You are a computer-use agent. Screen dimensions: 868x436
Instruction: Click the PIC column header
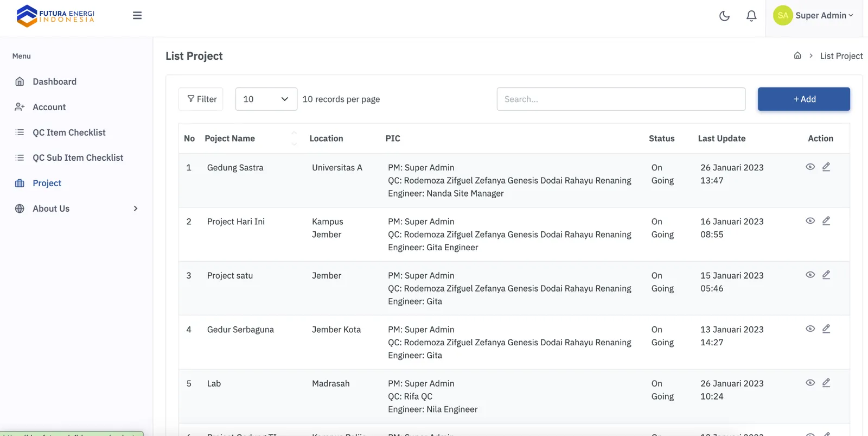[393, 138]
